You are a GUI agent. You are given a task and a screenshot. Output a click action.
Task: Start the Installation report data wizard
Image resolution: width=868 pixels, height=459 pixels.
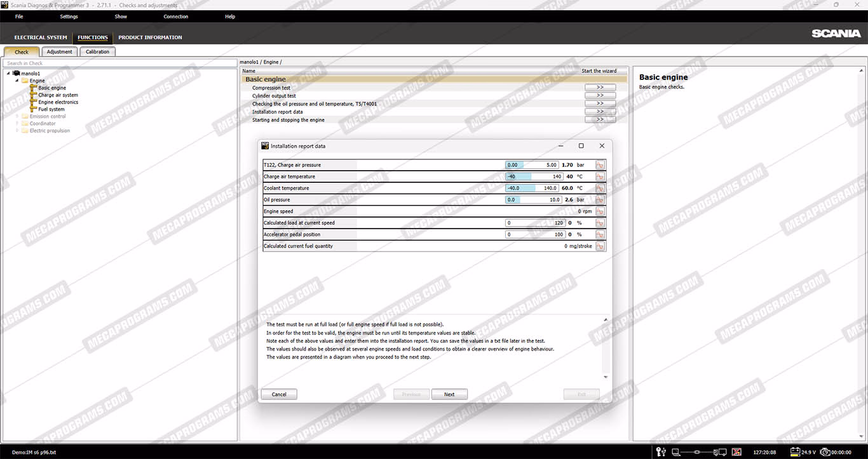(600, 112)
